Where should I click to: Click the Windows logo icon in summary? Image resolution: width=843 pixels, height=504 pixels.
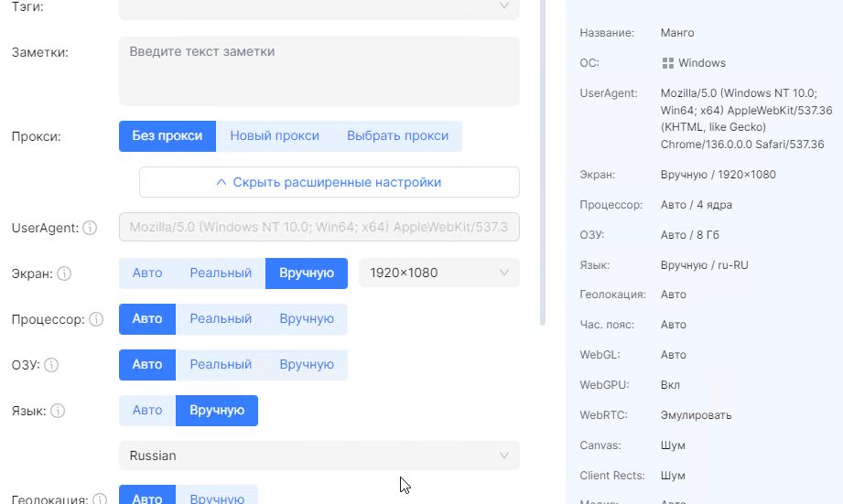coord(668,63)
